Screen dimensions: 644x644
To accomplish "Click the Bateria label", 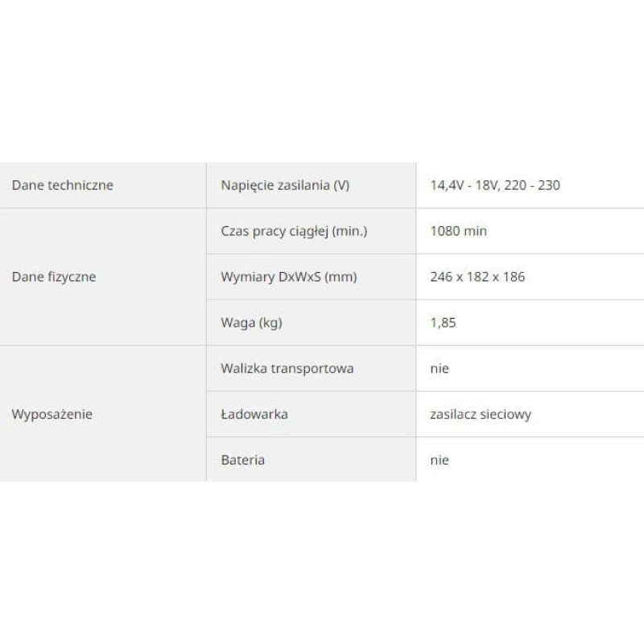I will click(x=243, y=460).
